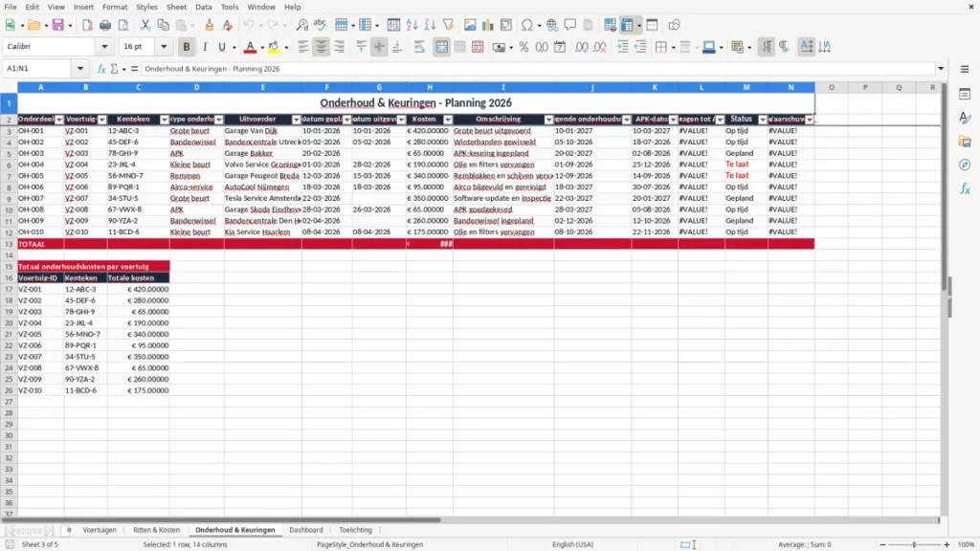Click the Borders icon
Image resolution: width=980 pixels, height=551 pixels.
pos(661,47)
